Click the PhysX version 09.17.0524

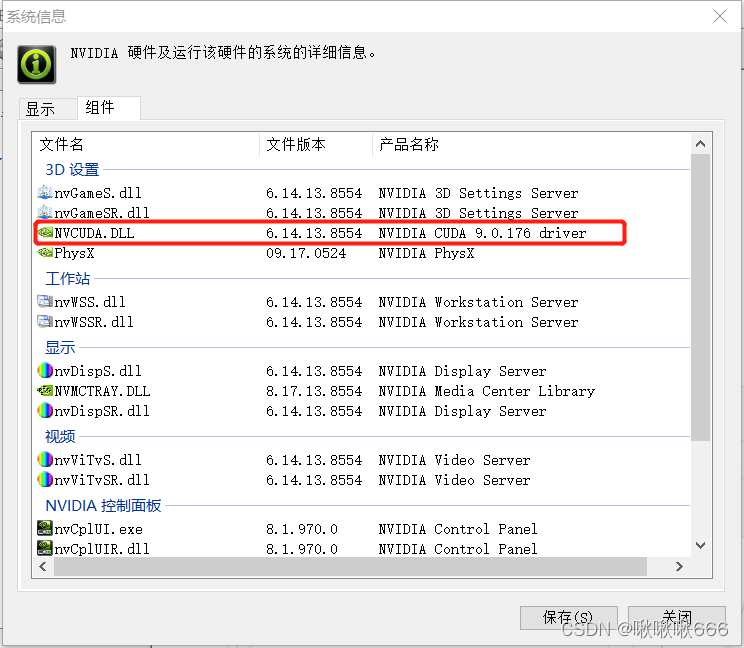[306, 253]
